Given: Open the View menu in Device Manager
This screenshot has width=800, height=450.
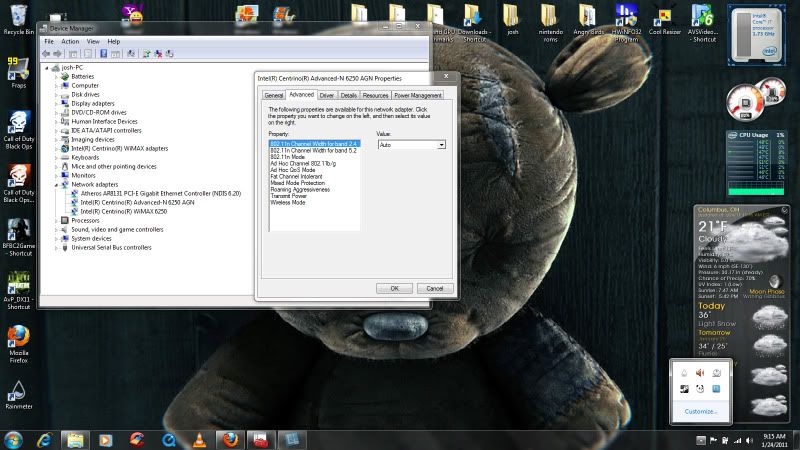Looking at the screenshot, I should pos(93,41).
